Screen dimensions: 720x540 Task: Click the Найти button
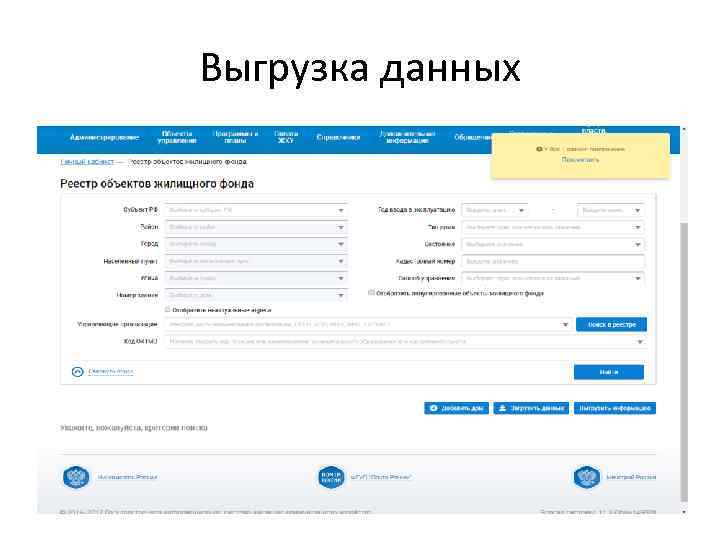tap(608, 372)
